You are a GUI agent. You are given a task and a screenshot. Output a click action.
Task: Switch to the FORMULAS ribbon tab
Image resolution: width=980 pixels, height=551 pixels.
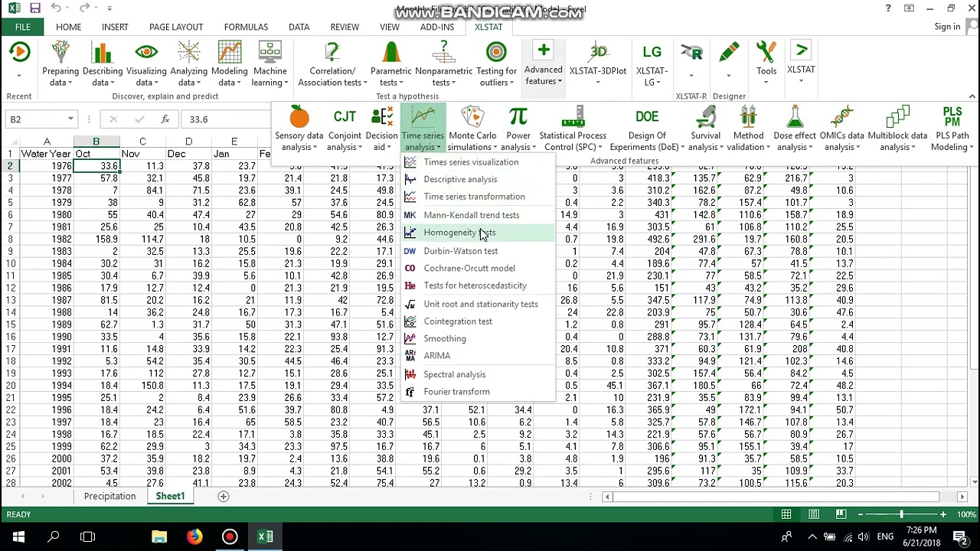pyautogui.click(x=246, y=27)
